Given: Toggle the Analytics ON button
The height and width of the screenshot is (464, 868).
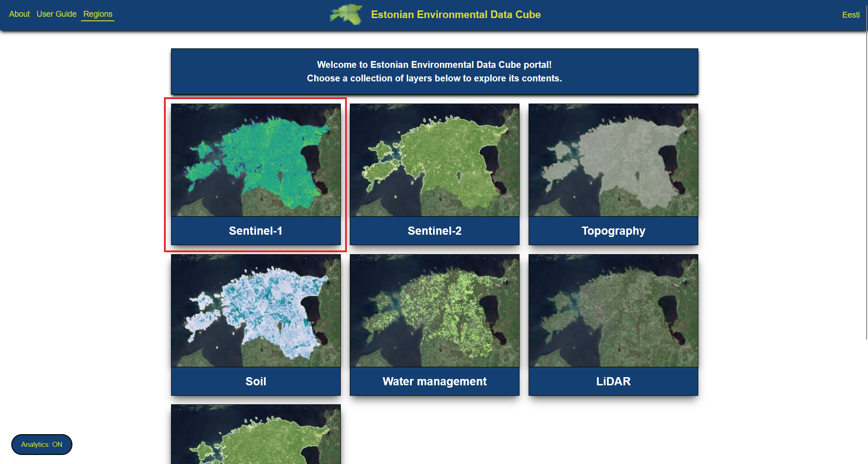Looking at the screenshot, I should pyautogui.click(x=42, y=445).
